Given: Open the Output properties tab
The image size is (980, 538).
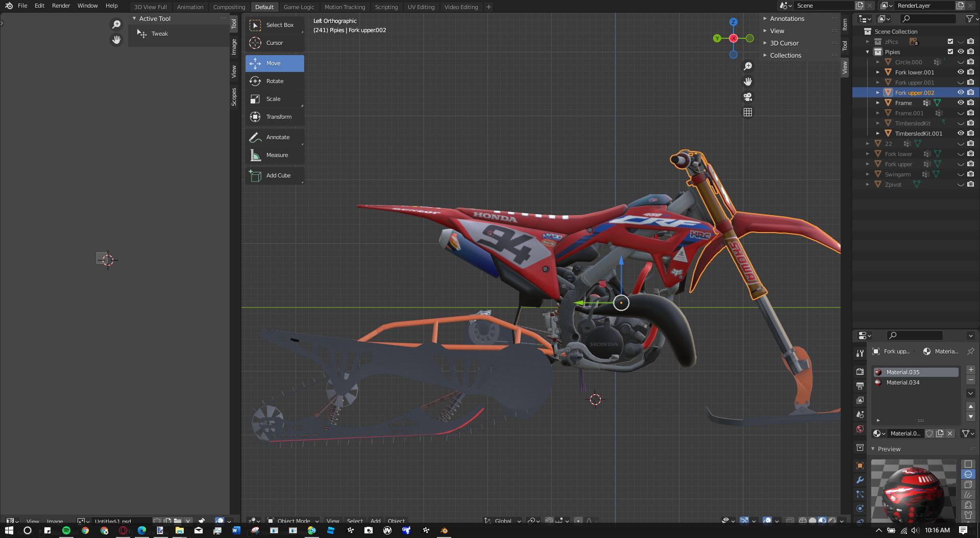Looking at the screenshot, I should point(860,386).
